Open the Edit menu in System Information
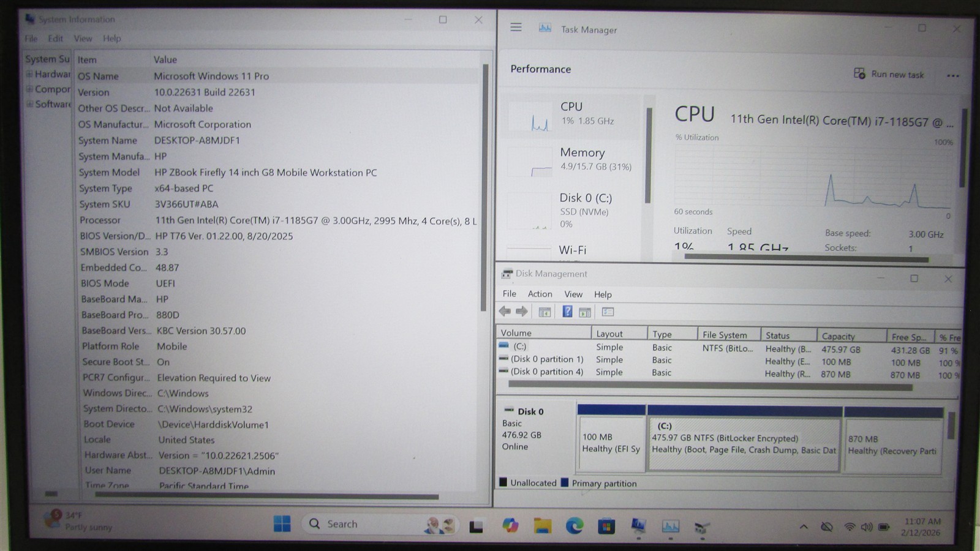Image resolution: width=980 pixels, height=551 pixels. point(55,38)
